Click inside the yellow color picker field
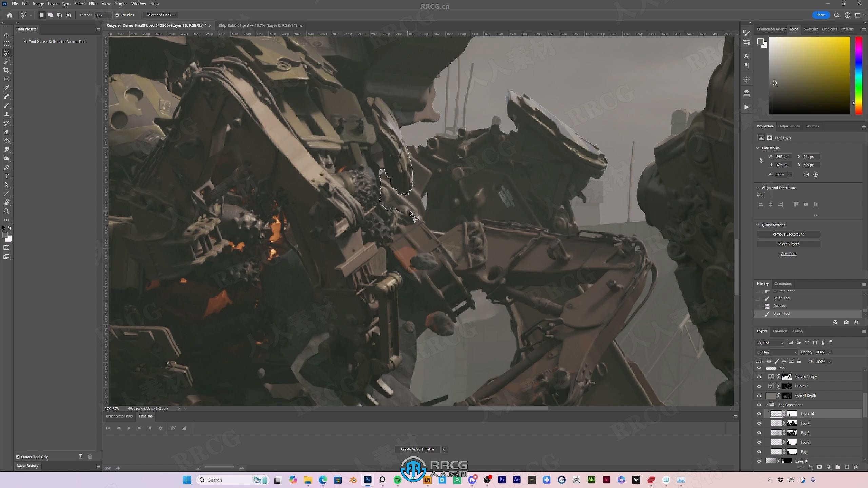 click(x=809, y=75)
